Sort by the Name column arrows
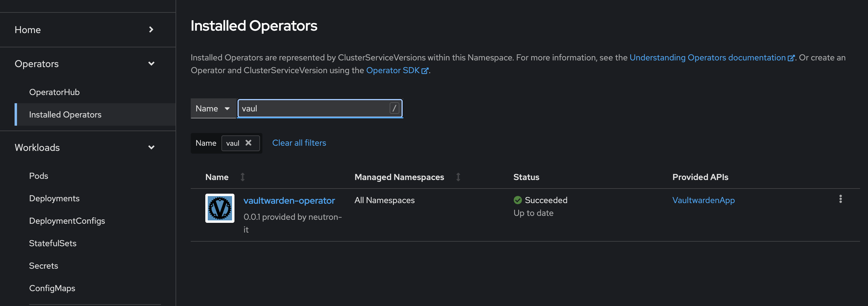868x306 pixels. point(243,177)
